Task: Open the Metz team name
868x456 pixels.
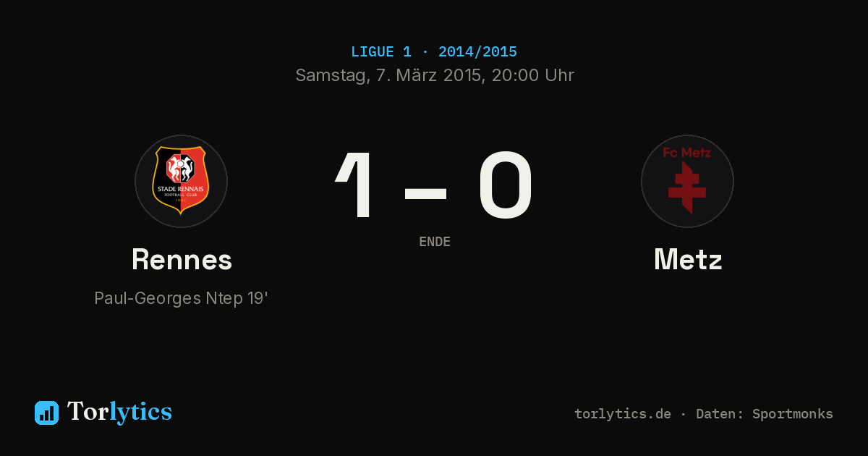Action: tap(688, 259)
